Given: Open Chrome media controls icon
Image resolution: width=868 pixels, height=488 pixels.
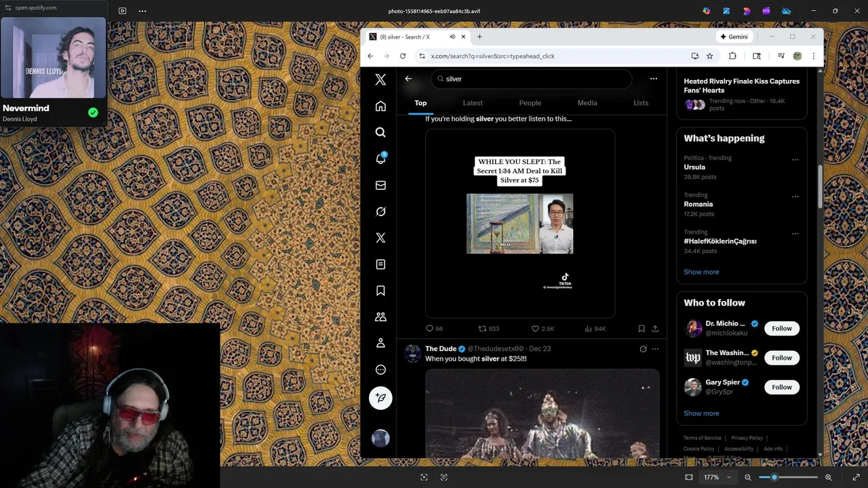Looking at the screenshot, I should [x=781, y=56].
